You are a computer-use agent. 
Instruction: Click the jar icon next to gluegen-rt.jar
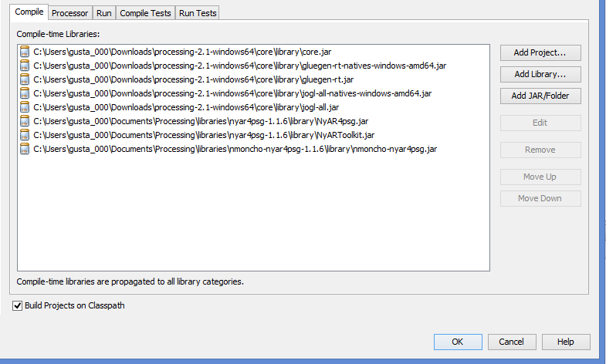(x=25, y=79)
